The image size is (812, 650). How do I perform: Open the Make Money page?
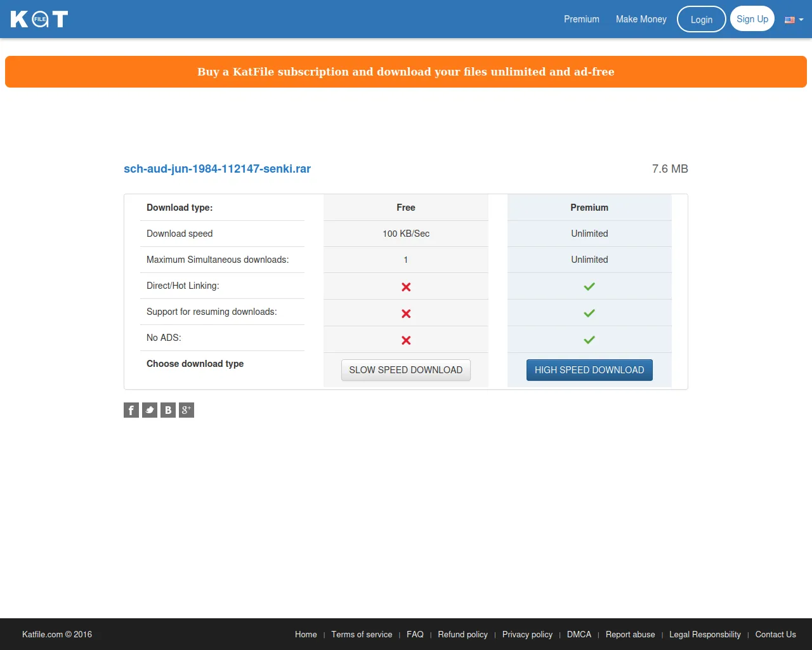point(641,19)
